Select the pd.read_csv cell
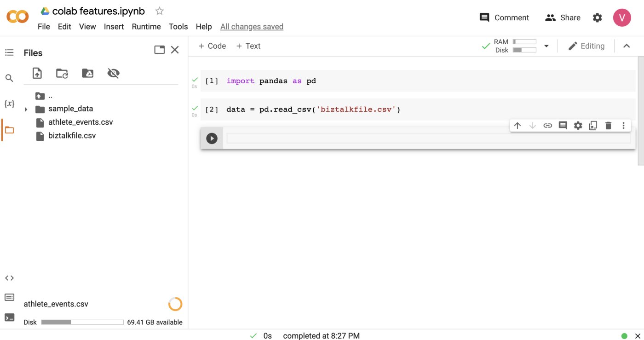 418,109
